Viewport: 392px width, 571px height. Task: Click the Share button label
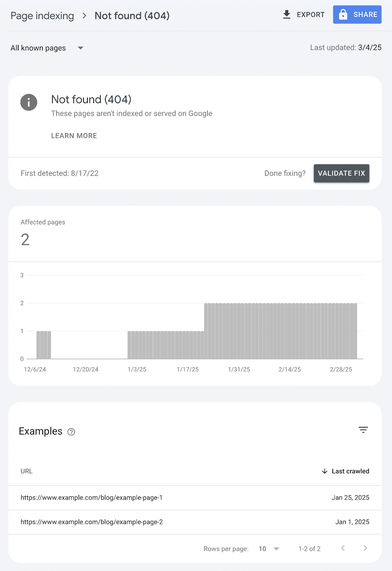[x=365, y=15]
